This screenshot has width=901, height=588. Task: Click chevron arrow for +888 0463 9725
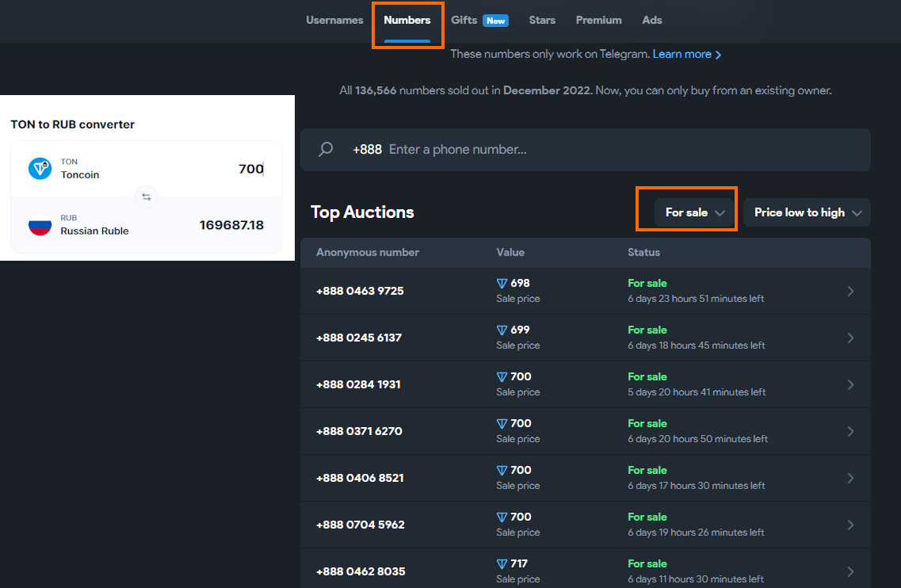point(850,291)
